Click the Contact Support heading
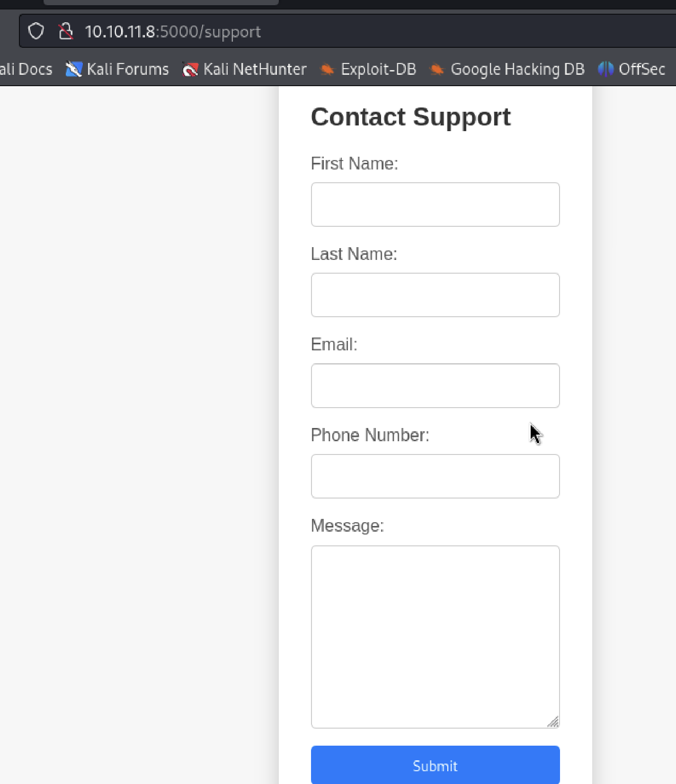Viewport: 676px width, 784px height. point(410,117)
